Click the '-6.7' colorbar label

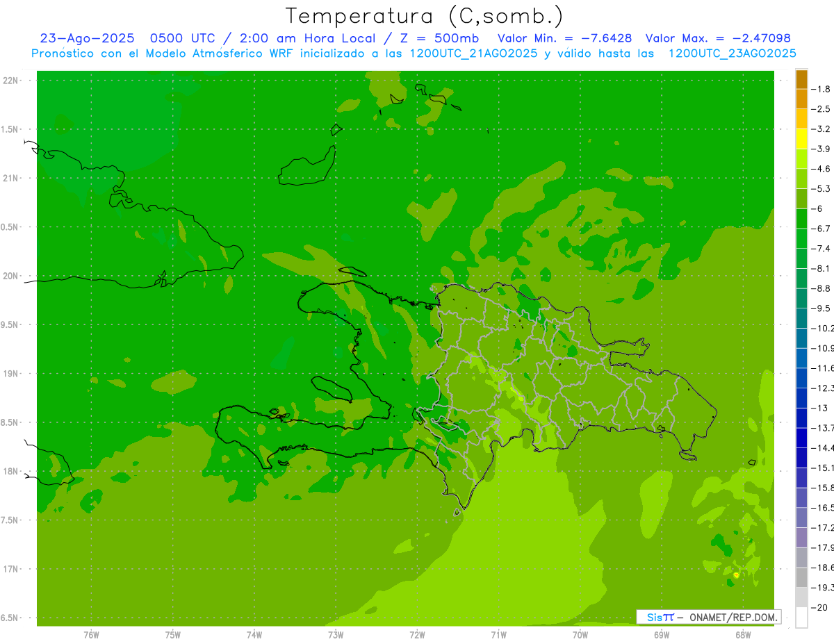coord(821,229)
